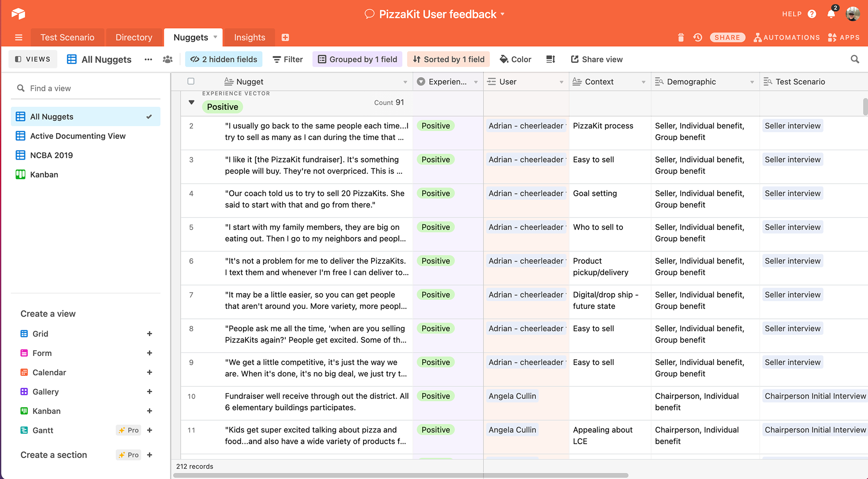
Task: Click the help question mark icon
Action: pos(812,14)
